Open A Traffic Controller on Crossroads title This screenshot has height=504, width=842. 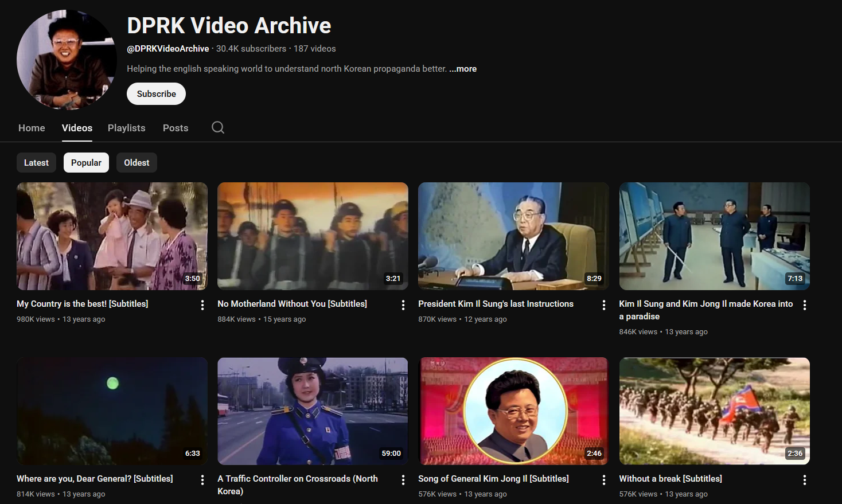(x=298, y=485)
